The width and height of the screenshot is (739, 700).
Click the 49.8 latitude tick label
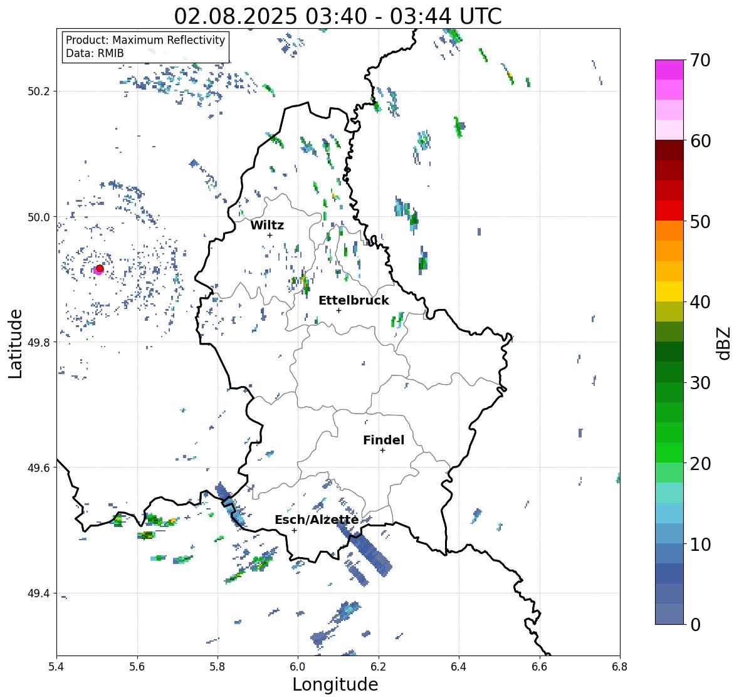(x=39, y=342)
